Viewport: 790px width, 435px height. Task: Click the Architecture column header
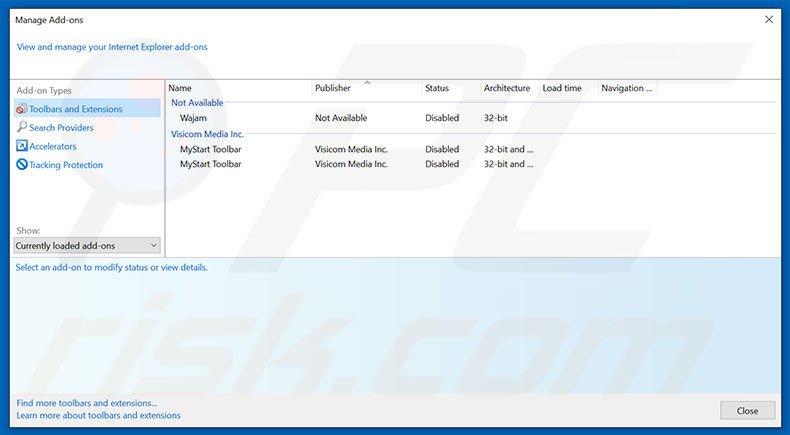coord(507,88)
